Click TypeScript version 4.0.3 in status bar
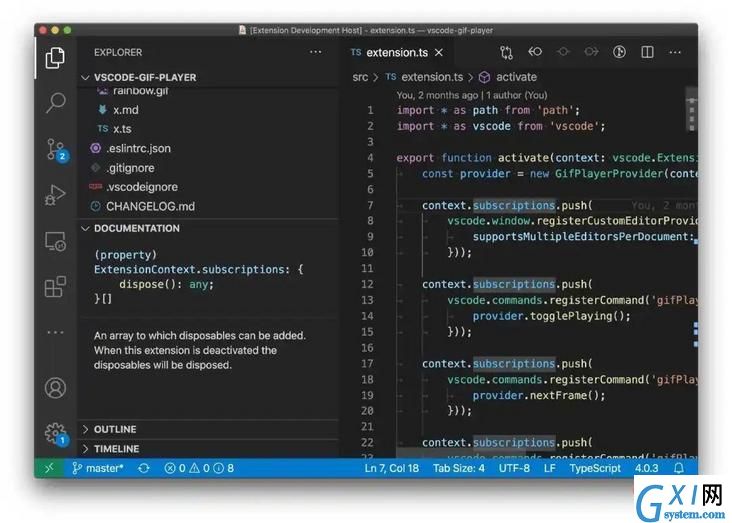732x523 pixels. click(x=647, y=468)
